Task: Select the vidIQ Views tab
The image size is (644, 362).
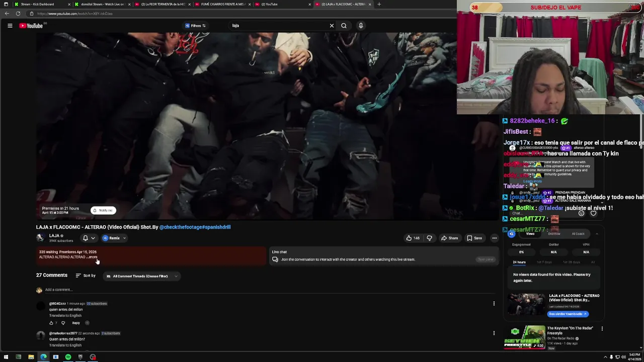Action: 530,234
